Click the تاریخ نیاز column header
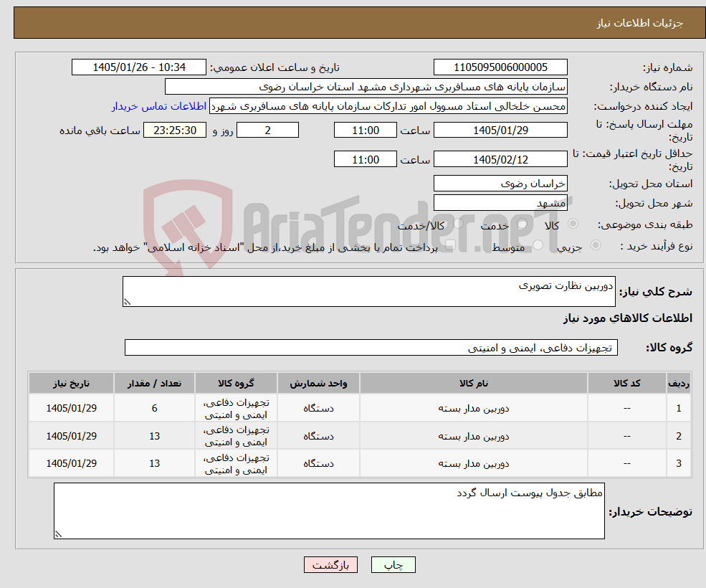Viewport: 706px width, 588px height. point(71,383)
